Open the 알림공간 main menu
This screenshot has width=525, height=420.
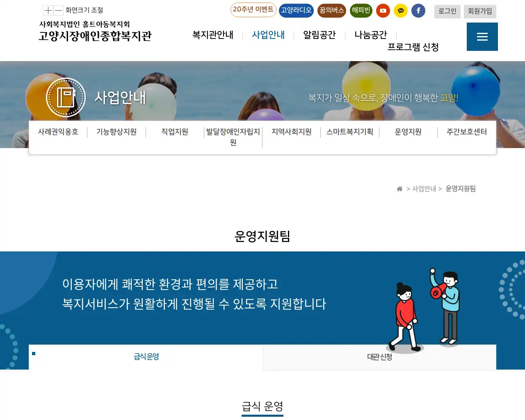[320, 35]
